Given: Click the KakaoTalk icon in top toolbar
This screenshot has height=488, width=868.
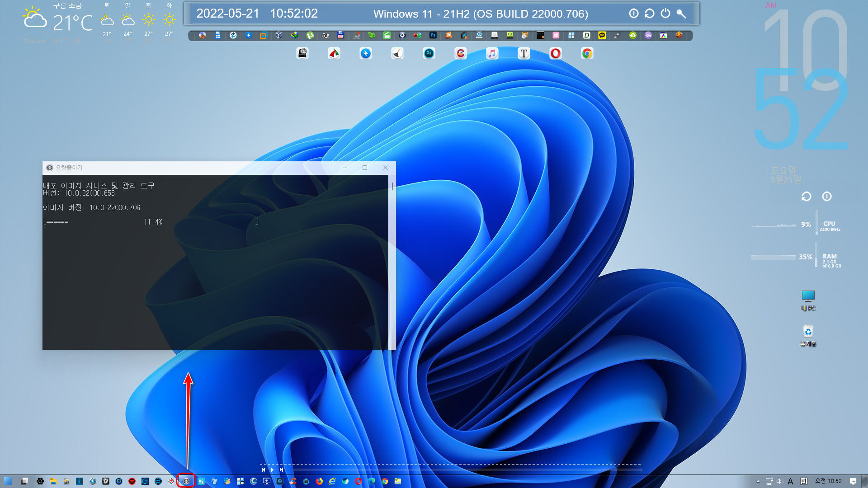Looking at the screenshot, I should pos(602,35).
